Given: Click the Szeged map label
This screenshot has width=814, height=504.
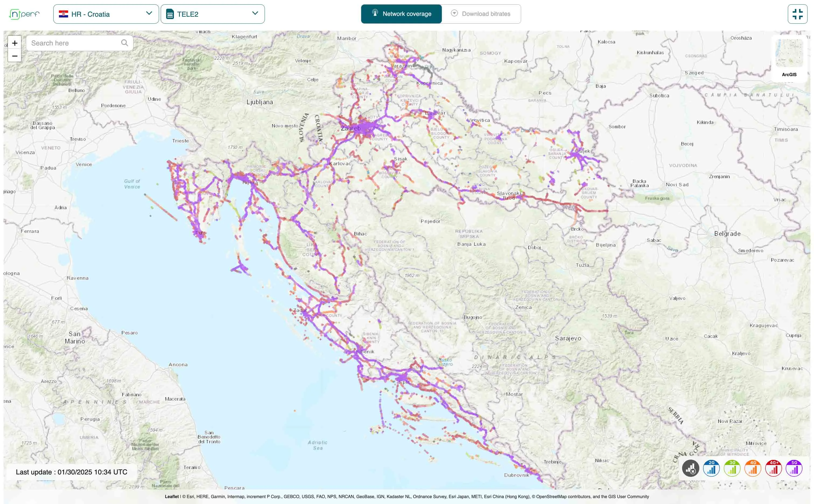Looking at the screenshot, I should (694, 73).
